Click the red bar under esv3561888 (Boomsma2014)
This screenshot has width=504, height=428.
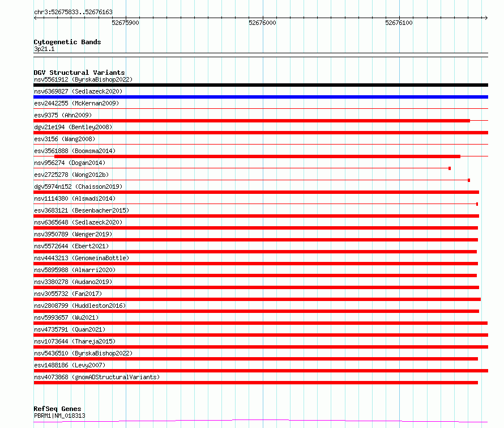257,156
